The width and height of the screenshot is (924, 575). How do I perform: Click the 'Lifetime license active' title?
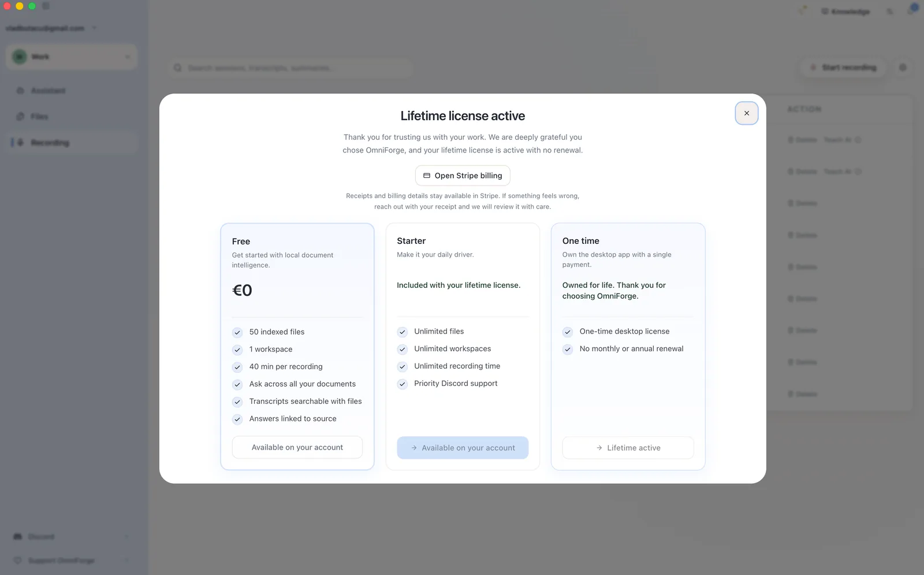click(x=463, y=116)
